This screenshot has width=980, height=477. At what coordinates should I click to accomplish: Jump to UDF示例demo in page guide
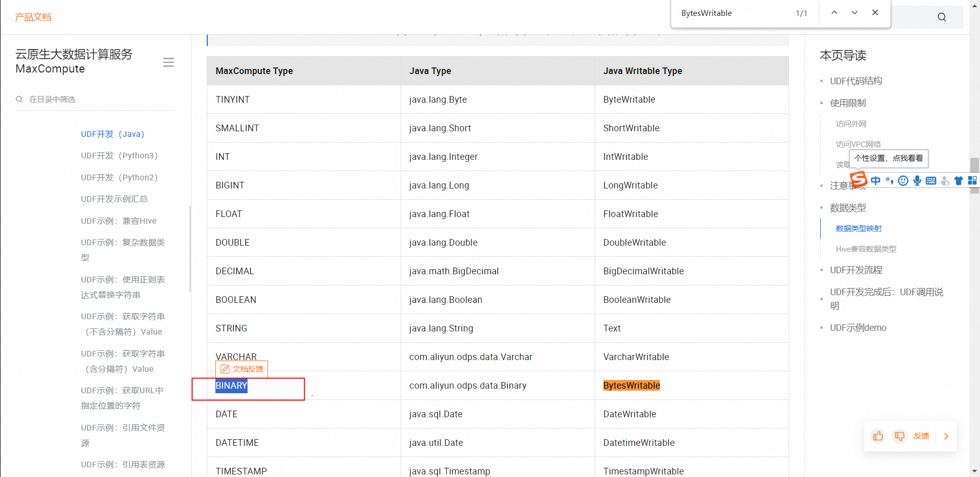click(x=858, y=327)
